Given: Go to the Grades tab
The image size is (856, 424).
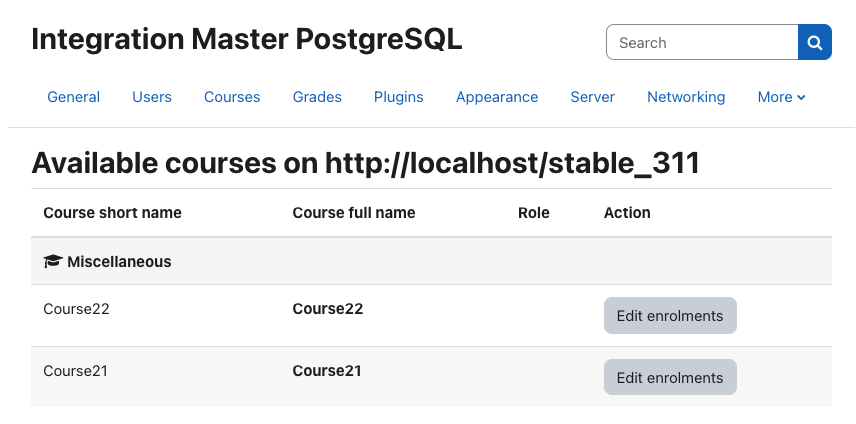Looking at the screenshot, I should click(317, 97).
